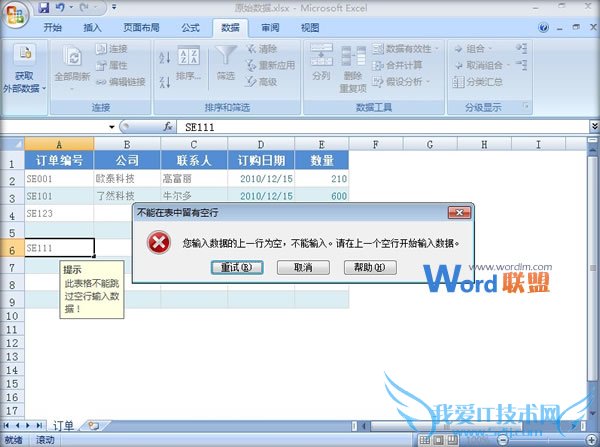This screenshot has width=600, height=447.
Task: Switch to the 页面布局 tab
Action: [x=141, y=28]
